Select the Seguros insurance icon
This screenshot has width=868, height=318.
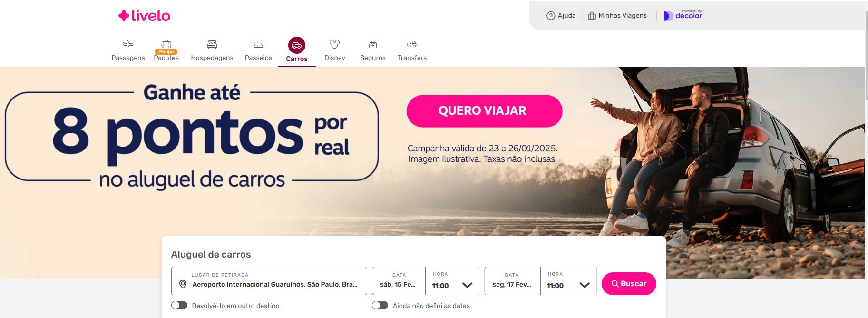point(373,44)
